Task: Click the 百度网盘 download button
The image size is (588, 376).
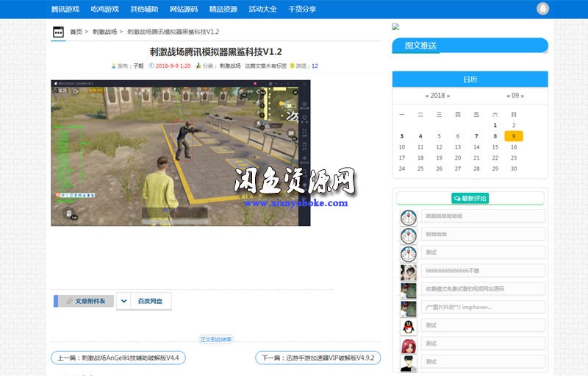Action: [151, 301]
